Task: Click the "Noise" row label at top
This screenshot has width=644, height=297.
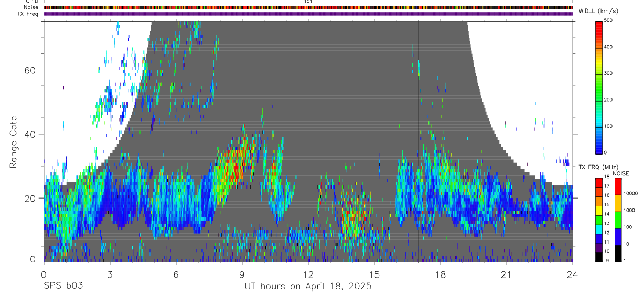Action: click(31, 7)
